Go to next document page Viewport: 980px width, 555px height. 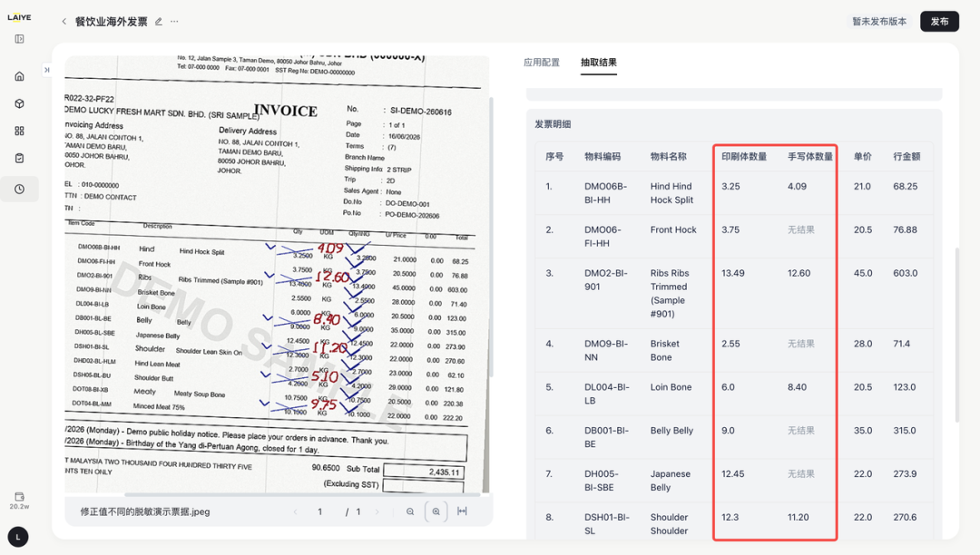pos(377,511)
